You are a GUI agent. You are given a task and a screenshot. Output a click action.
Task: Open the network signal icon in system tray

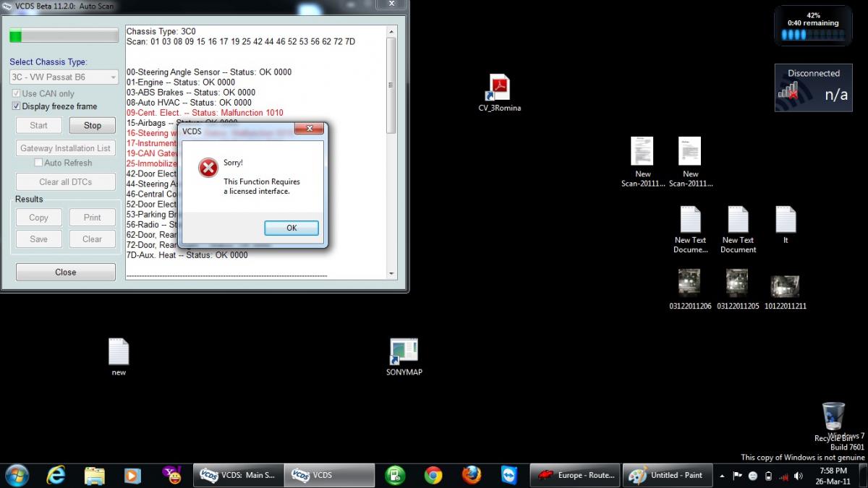tap(783, 476)
